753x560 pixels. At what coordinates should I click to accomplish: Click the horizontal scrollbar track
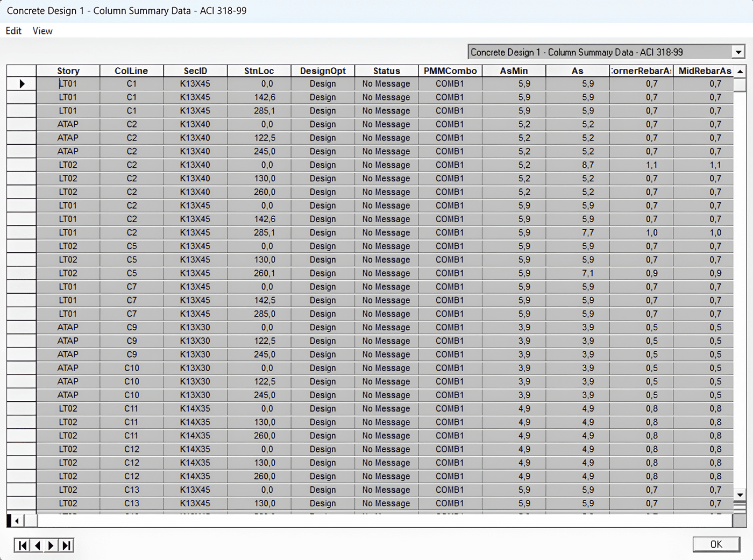[x=376, y=521]
